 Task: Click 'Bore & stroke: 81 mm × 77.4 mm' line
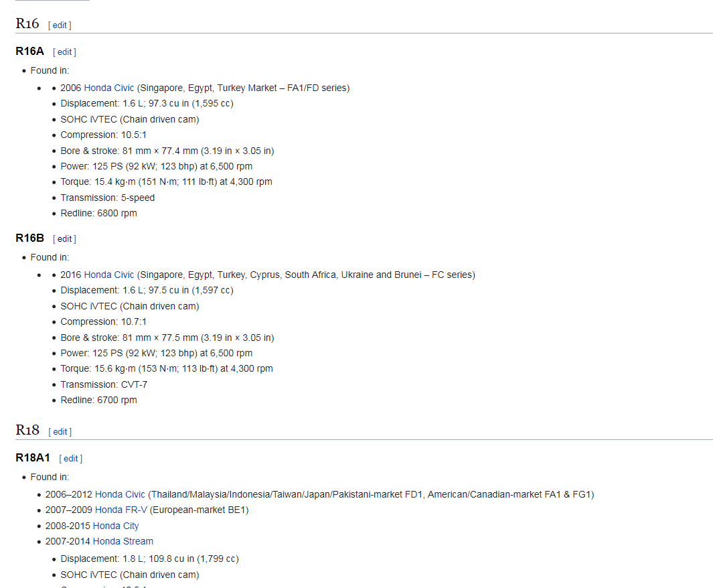167,151
